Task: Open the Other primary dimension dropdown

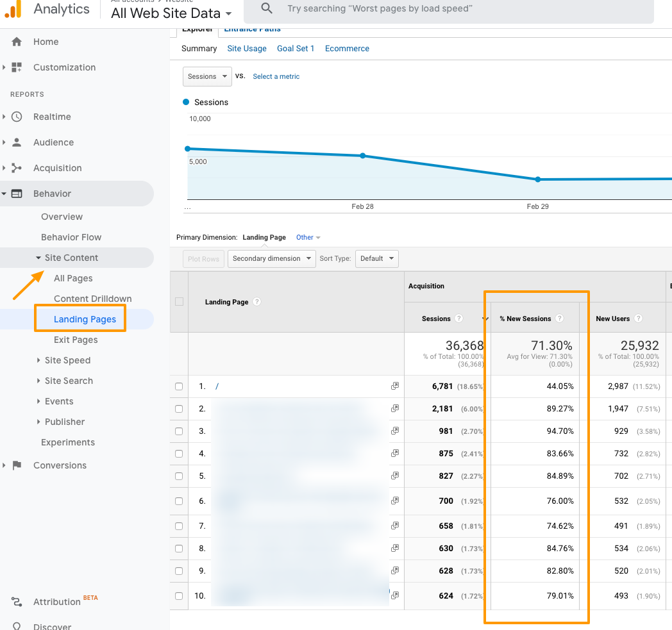Action: pyautogui.click(x=308, y=237)
